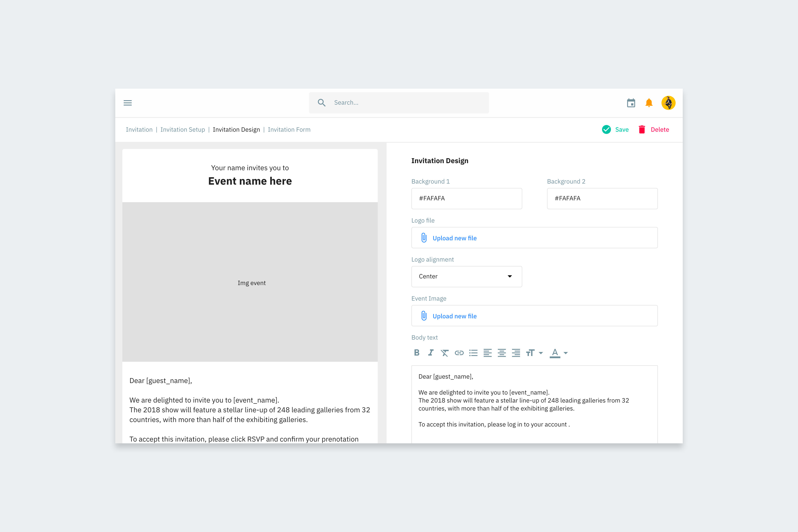Edit the Background 2 color field
The width and height of the screenshot is (798, 532).
click(x=602, y=198)
